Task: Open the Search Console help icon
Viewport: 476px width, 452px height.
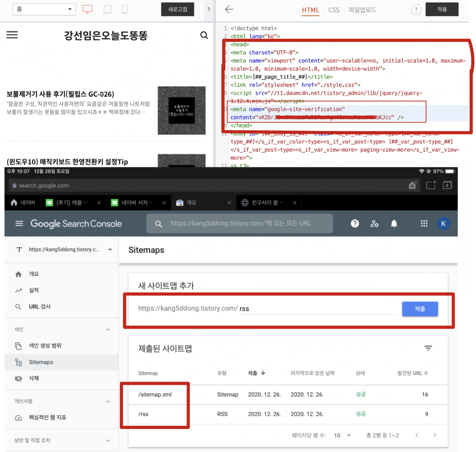Action: [355, 224]
